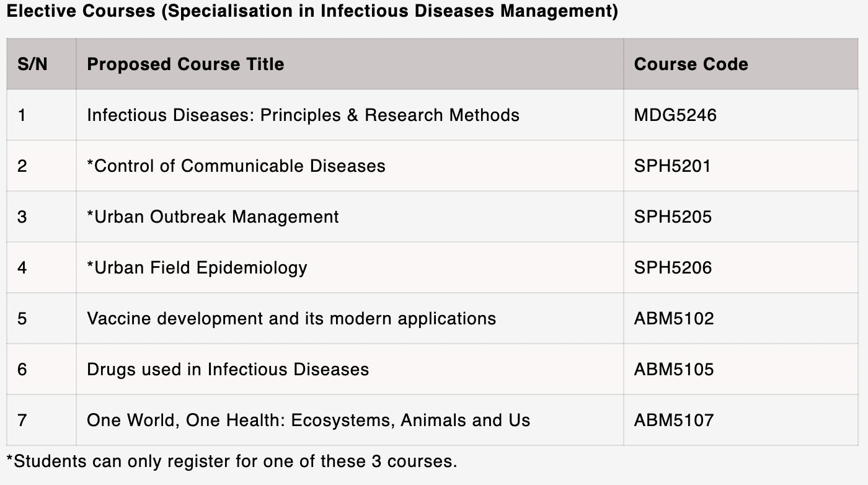Click the footnote about registering one course

click(231, 461)
